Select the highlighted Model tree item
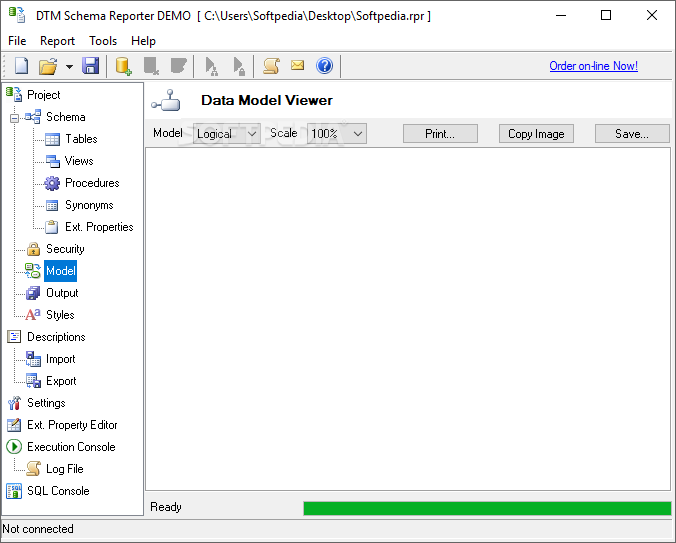Viewport: 676px width, 543px height. [60, 271]
